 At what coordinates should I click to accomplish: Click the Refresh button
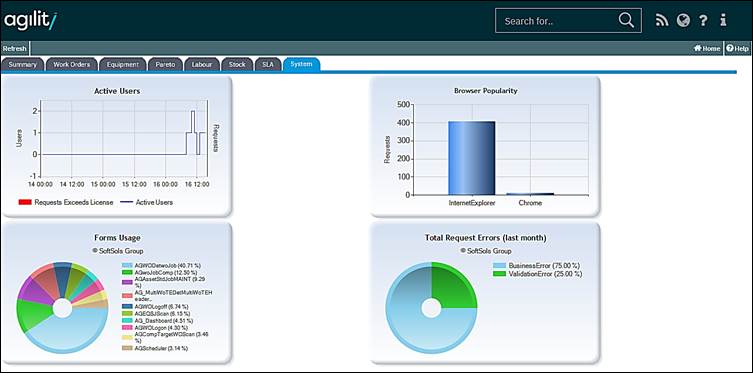point(14,48)
